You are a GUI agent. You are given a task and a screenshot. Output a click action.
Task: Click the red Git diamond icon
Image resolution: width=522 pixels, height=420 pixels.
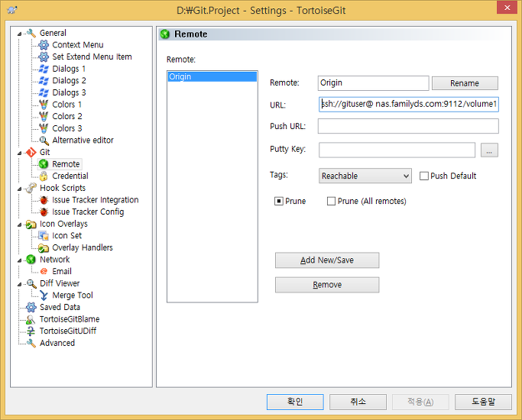click(x=31, y=152)
